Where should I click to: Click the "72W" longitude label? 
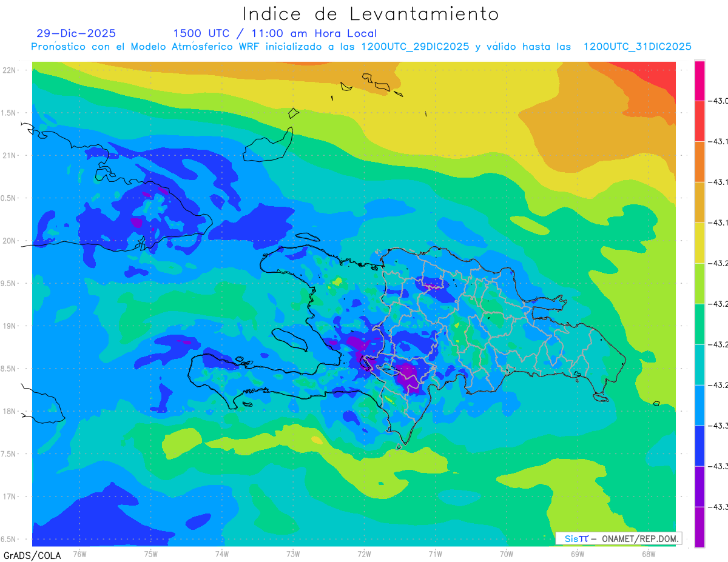[x=364, y=554]
